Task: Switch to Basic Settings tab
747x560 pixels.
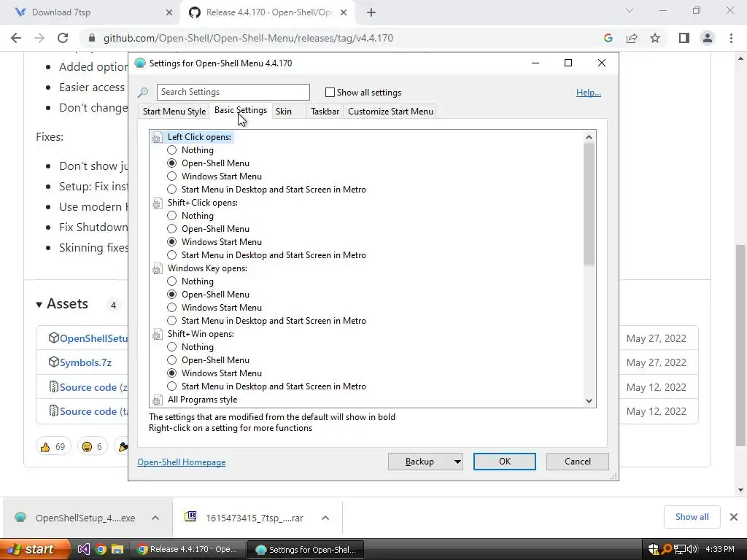Action: coord(241,111)
